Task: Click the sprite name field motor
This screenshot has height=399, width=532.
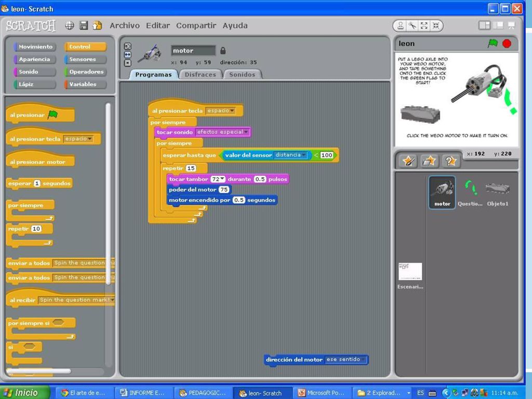Action: coord(193,50)
